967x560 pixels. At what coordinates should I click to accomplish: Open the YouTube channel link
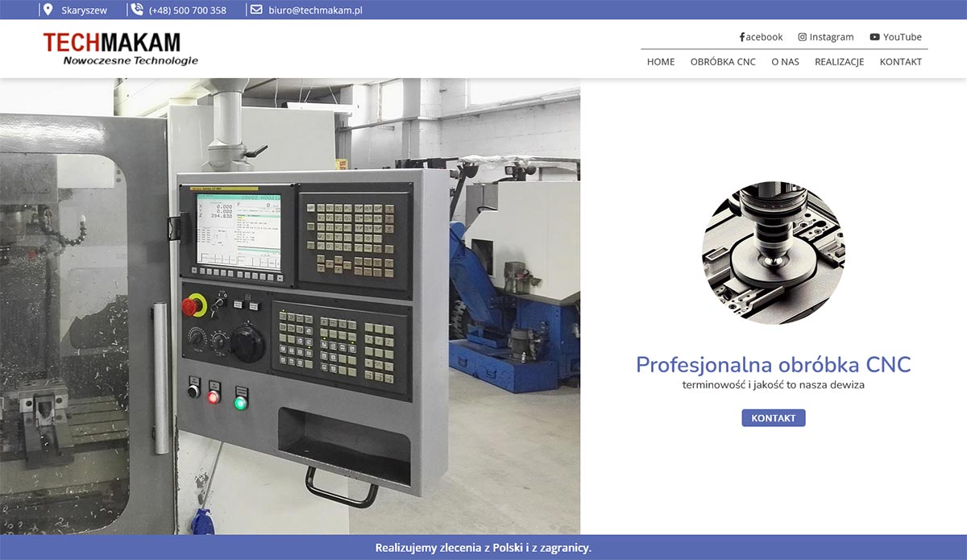click(x=896, y=37)
